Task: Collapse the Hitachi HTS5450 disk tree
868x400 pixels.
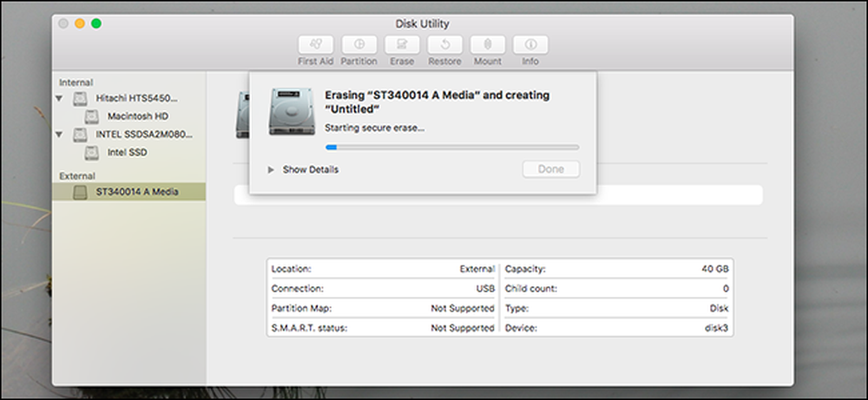Action: 59,98
